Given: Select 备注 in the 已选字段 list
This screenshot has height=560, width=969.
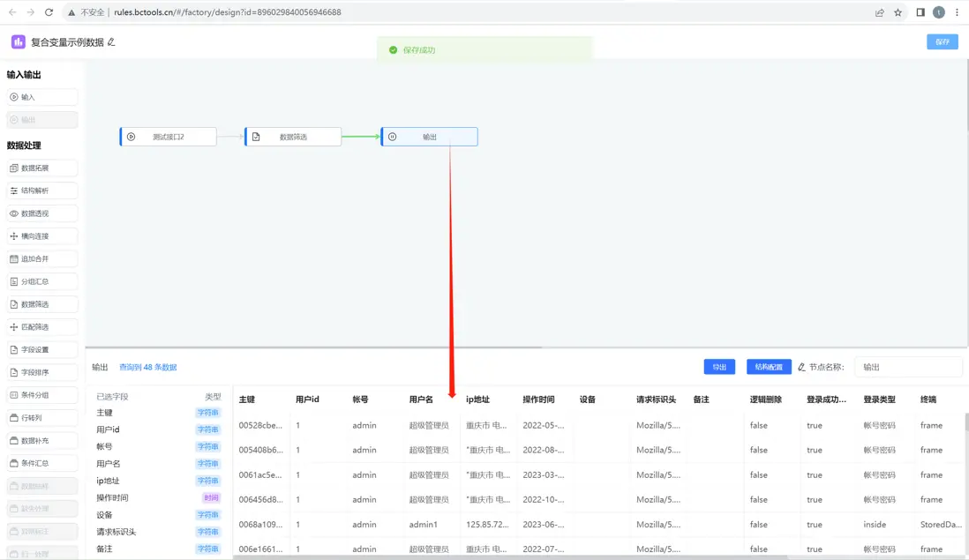Looking at the screenshot, I should coord(104,549).
